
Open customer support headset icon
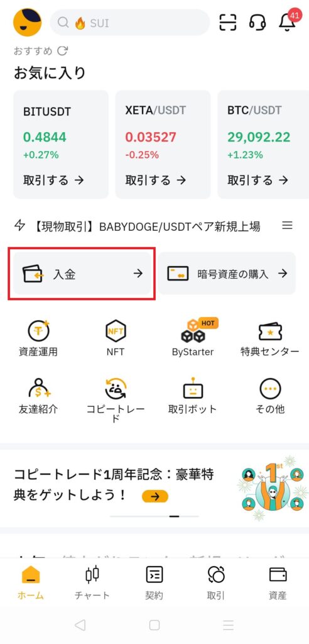(x=257, y=22)
